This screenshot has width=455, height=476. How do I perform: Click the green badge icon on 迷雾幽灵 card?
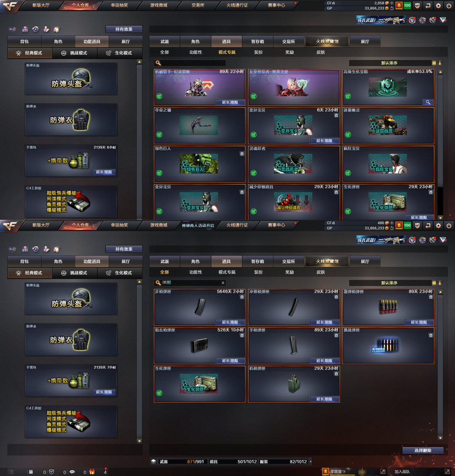pos(348,134)
